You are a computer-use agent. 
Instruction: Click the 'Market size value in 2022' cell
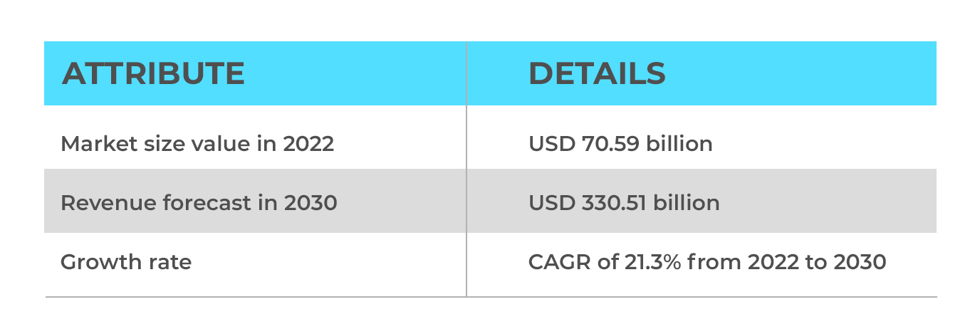(255, 137)
